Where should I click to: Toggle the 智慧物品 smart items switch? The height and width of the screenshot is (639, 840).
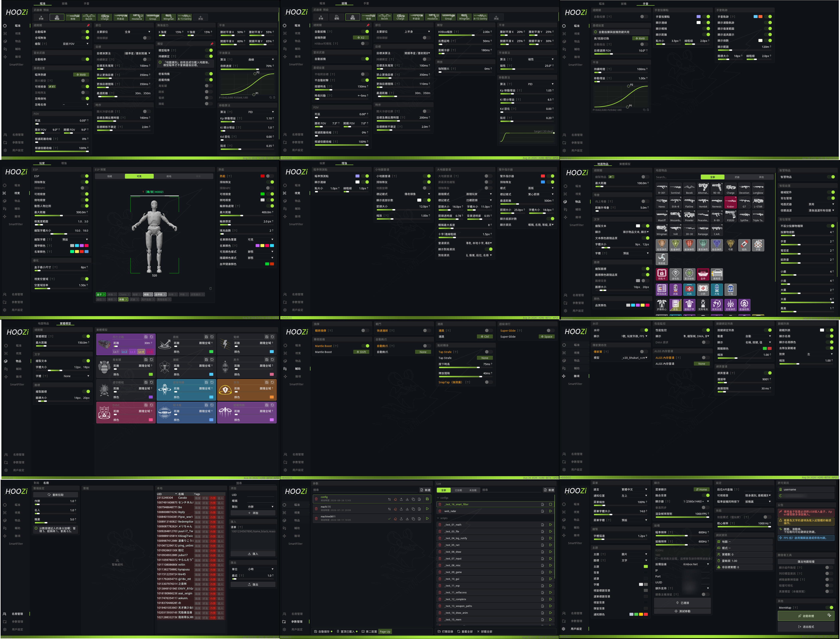pos(831,177)
